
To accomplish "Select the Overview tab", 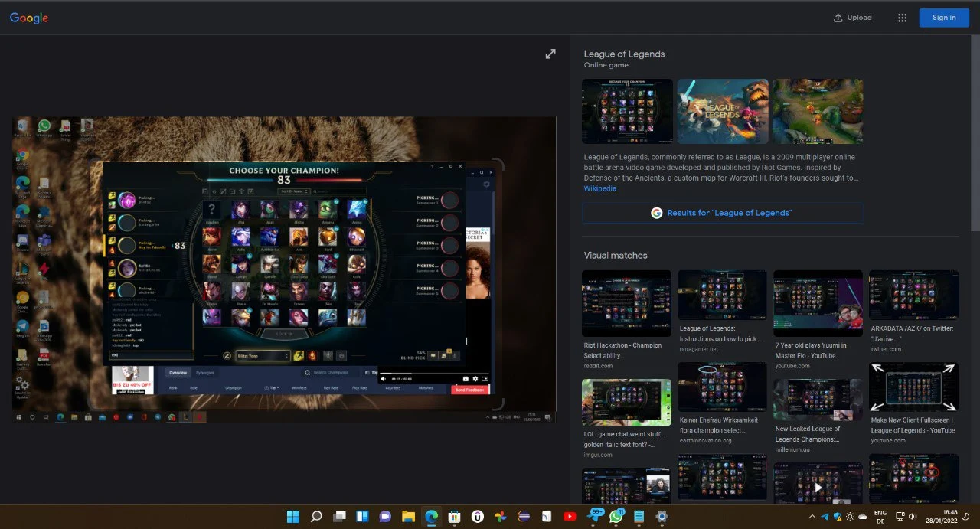I will 178,373.
